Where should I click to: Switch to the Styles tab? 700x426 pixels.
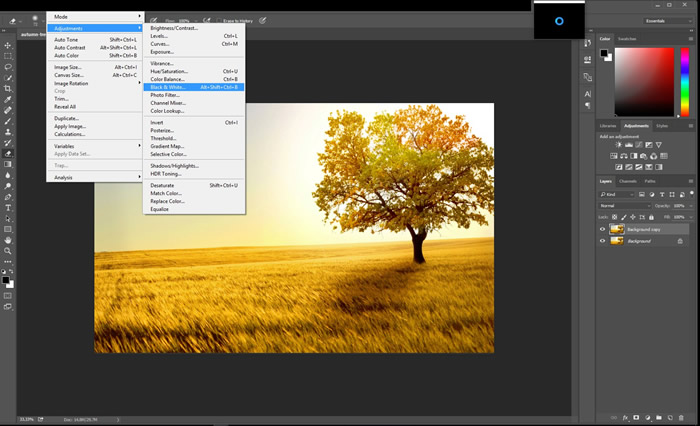pos(662,126)
